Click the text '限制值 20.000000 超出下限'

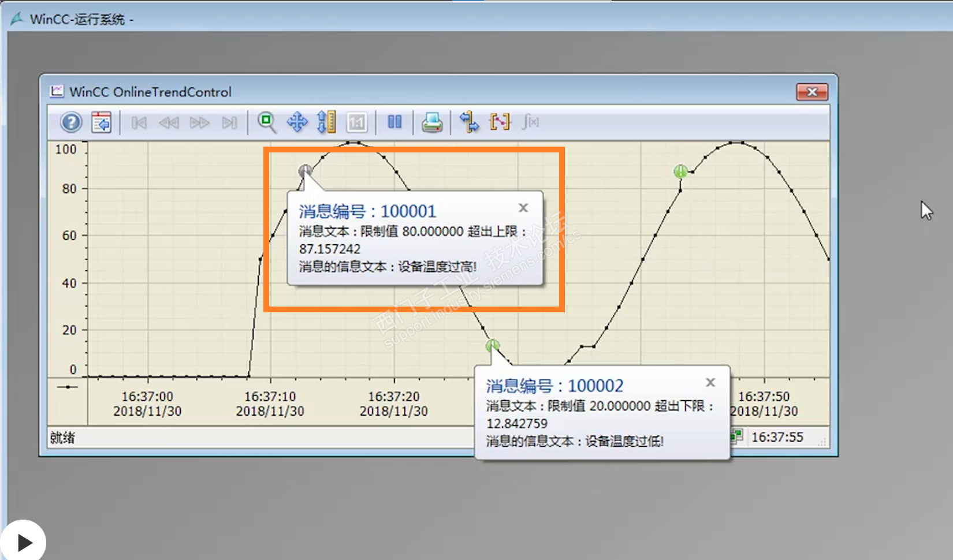pyautogui.click(x=626, y=406)
